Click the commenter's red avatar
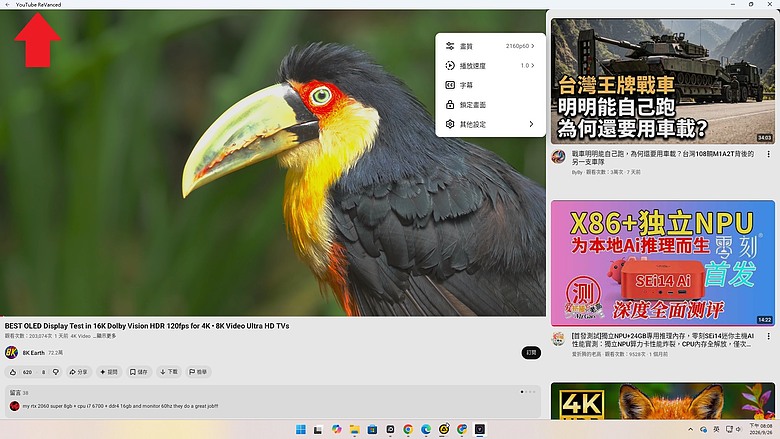 14,406
